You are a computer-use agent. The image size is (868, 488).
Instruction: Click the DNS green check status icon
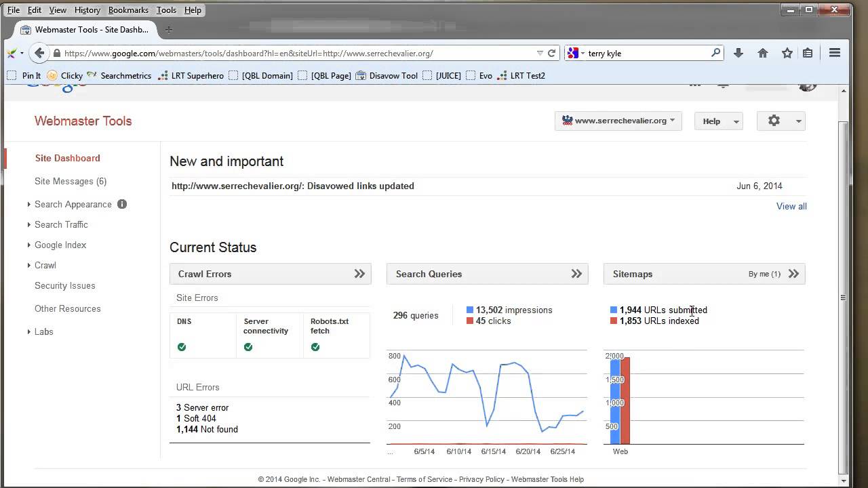point(182,347)
